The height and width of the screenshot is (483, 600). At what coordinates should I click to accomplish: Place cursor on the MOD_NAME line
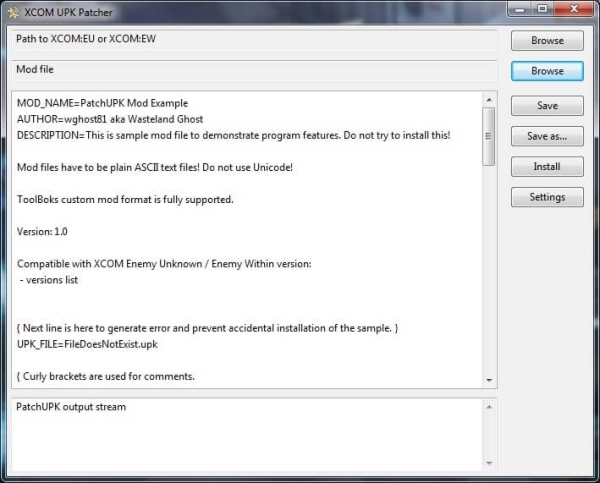102,103
